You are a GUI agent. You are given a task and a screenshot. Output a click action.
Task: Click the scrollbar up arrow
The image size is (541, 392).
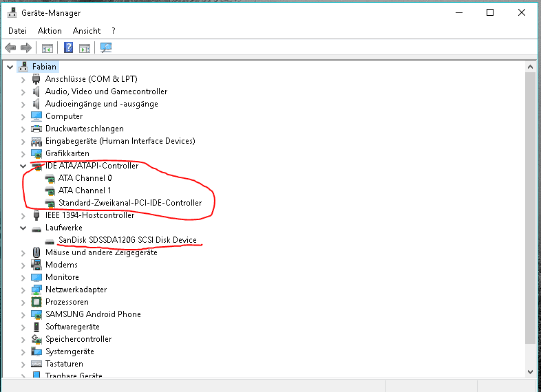click(530, 67)
